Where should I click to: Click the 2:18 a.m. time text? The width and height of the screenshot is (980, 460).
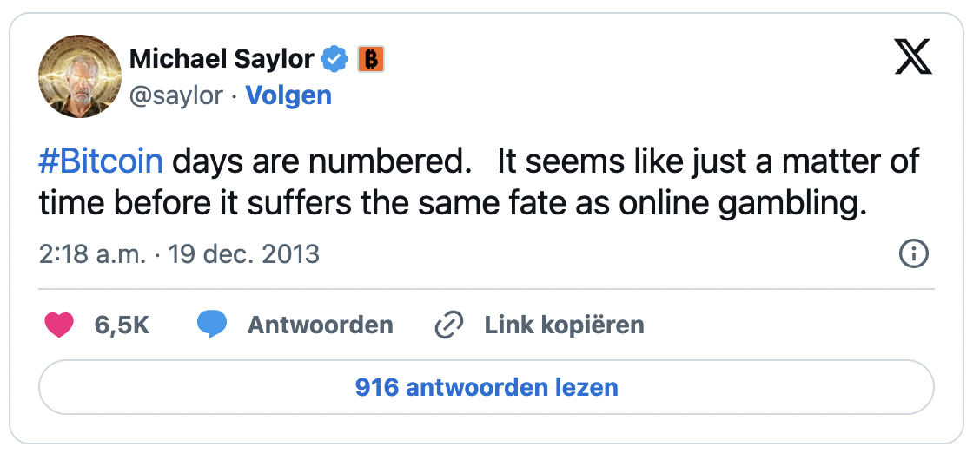85,254
